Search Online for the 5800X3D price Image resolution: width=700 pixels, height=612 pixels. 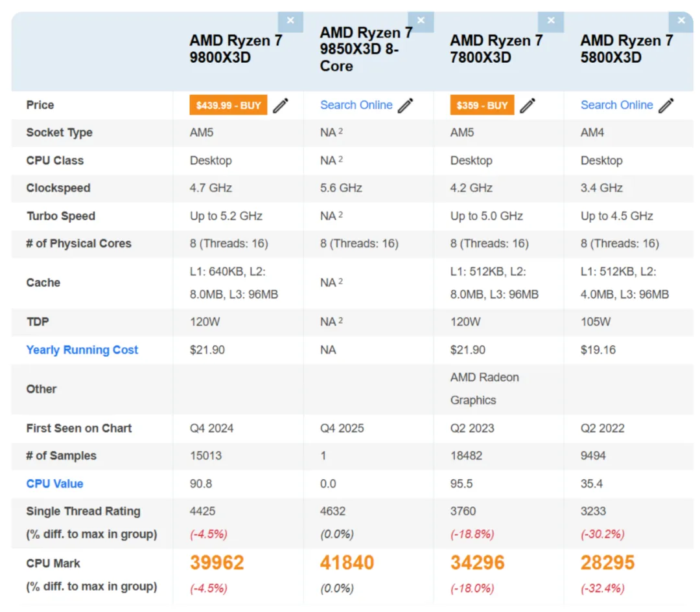(x=616, y=105)
